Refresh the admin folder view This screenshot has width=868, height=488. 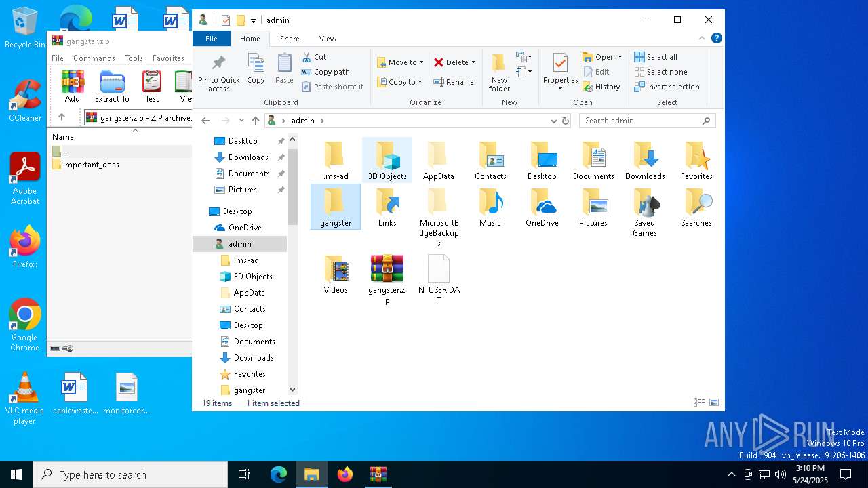(566, 121)
